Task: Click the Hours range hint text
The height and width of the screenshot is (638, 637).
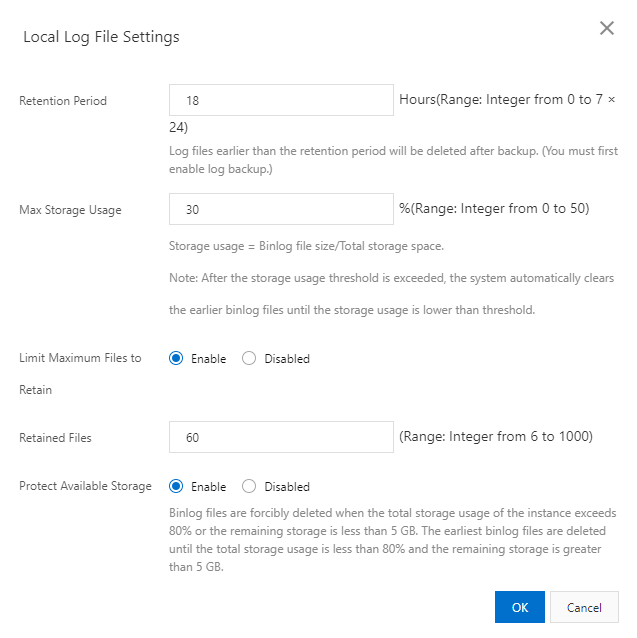Action: pos(507,100)
